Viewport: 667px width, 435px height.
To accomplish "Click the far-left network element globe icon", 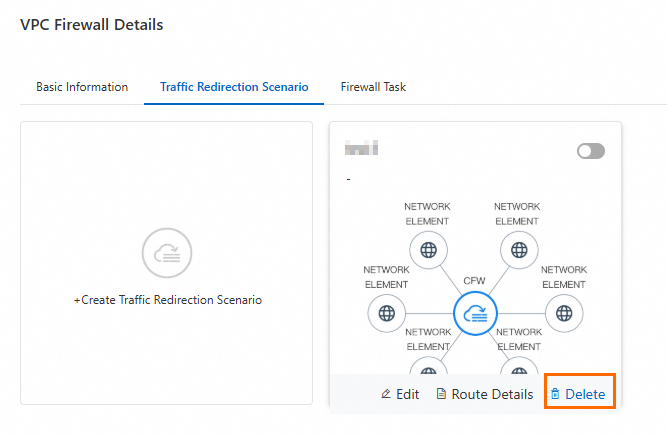I will tap(387, 313).
